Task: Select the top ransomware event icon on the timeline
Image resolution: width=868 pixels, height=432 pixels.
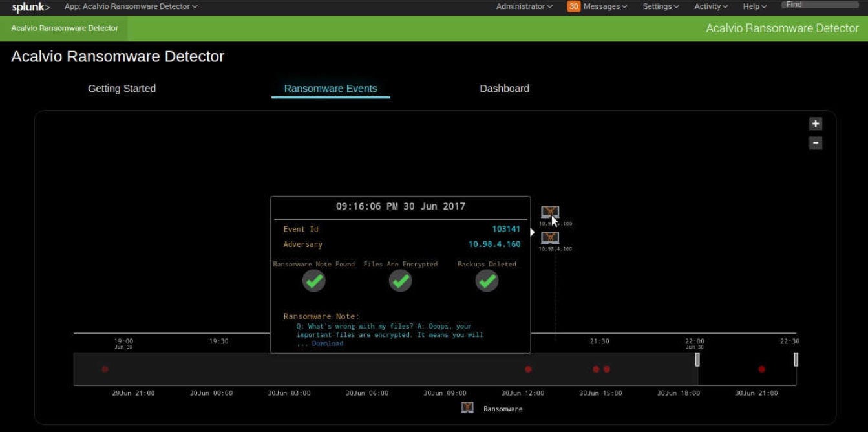Action: click(x=550, y=212)
